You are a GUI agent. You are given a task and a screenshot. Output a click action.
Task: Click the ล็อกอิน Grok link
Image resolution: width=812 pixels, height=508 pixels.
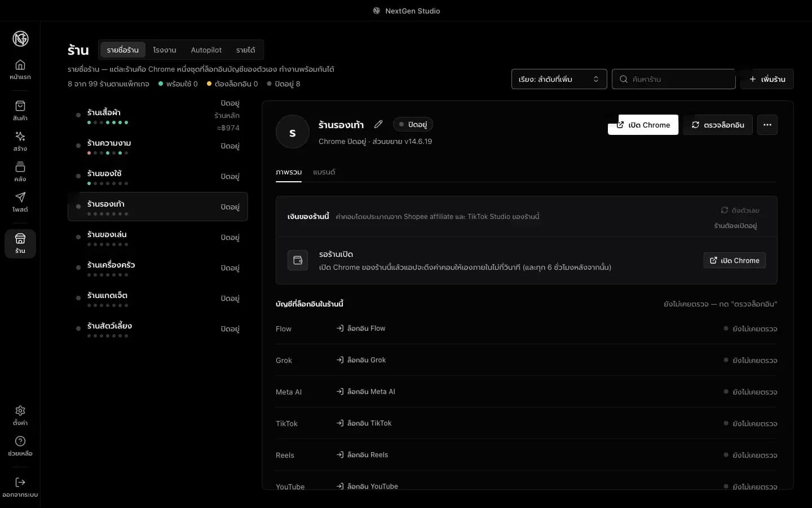pyautogui.click(x=361, y=360)
